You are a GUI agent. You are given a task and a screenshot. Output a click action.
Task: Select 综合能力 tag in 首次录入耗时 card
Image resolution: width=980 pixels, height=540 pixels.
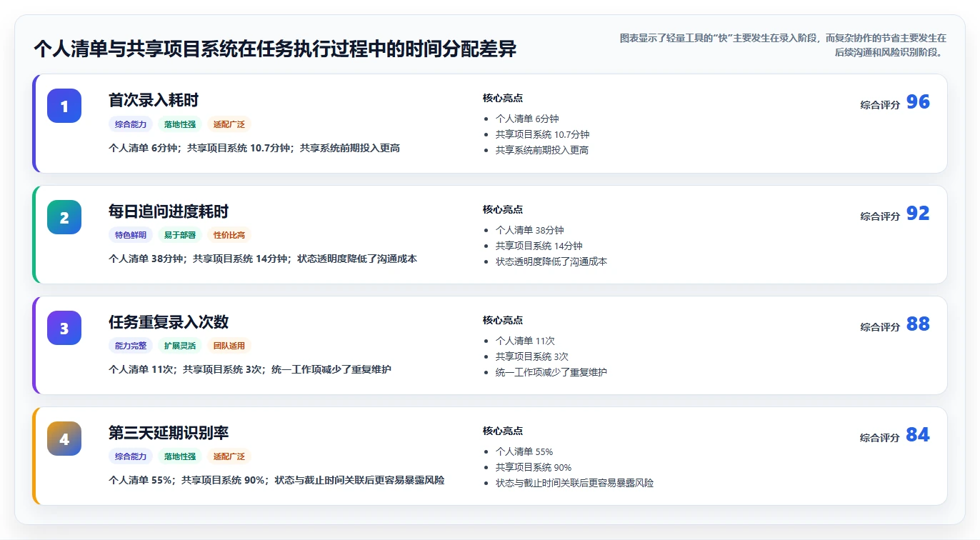tap(131, 124)
